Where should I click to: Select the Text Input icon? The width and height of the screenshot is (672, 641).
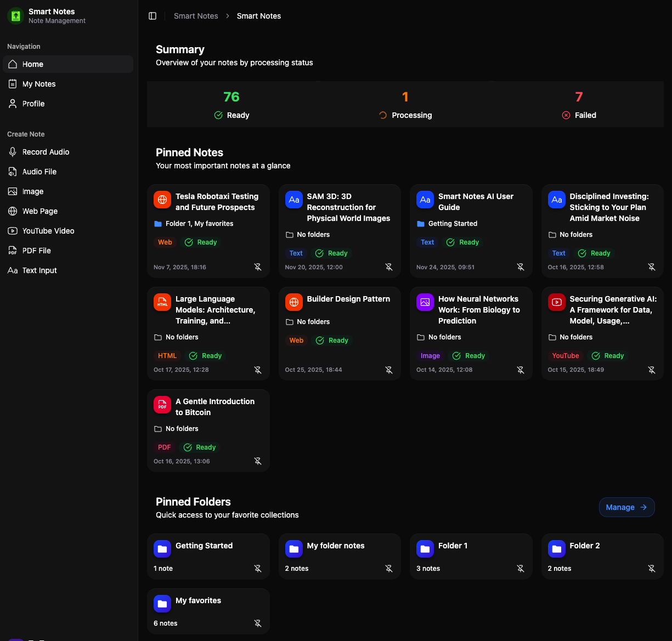[13, 270]
